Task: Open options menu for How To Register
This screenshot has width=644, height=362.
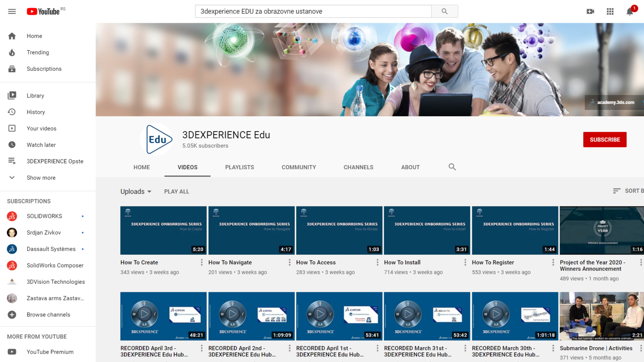Action: pyautogui.click(x=553, y=262)
